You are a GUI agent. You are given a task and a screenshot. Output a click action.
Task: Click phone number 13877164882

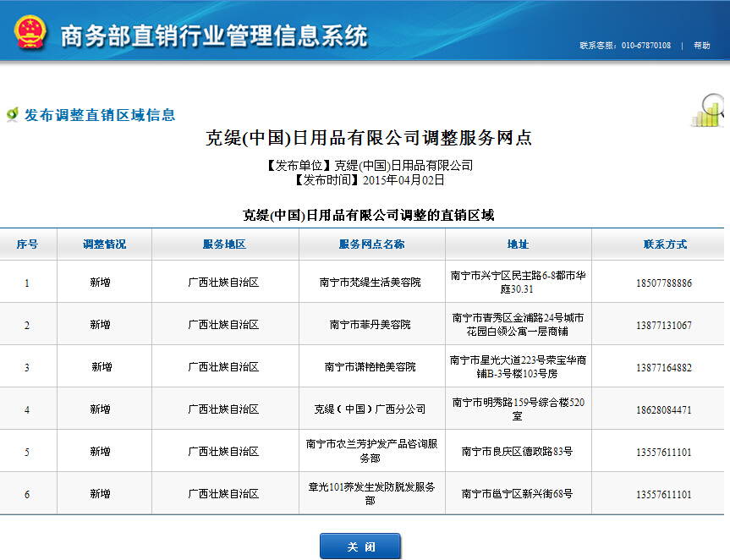pyautogui.click(x=664, y=367)
